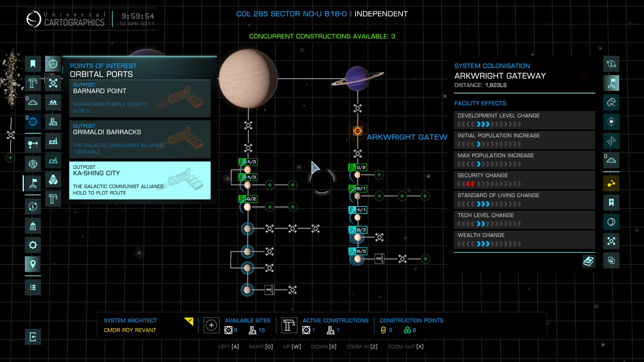Open the planet info icon in right sidebar
644x362 pixels.
tap(611, 64)
